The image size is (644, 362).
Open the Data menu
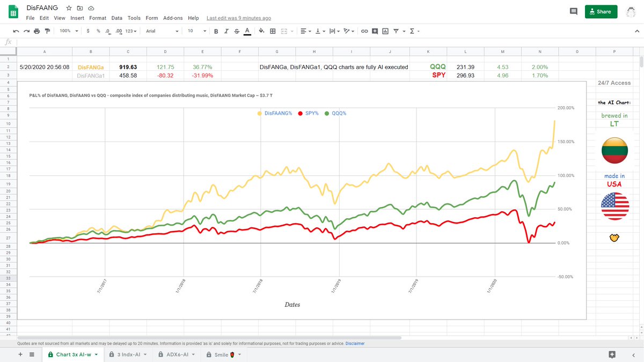click(117, 18)
